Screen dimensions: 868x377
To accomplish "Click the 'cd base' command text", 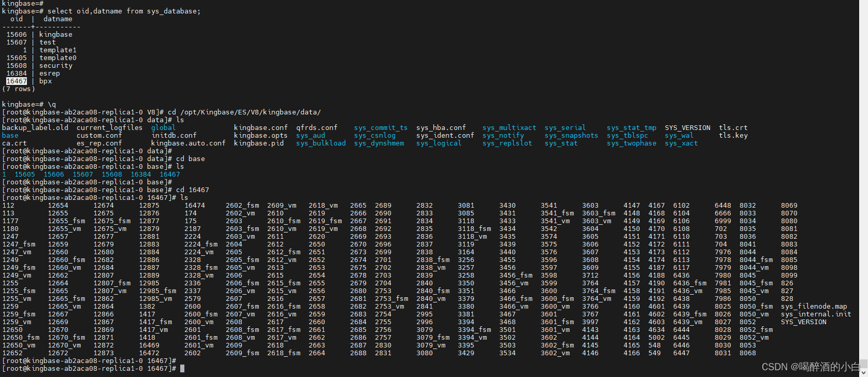I will coord(191,159).
